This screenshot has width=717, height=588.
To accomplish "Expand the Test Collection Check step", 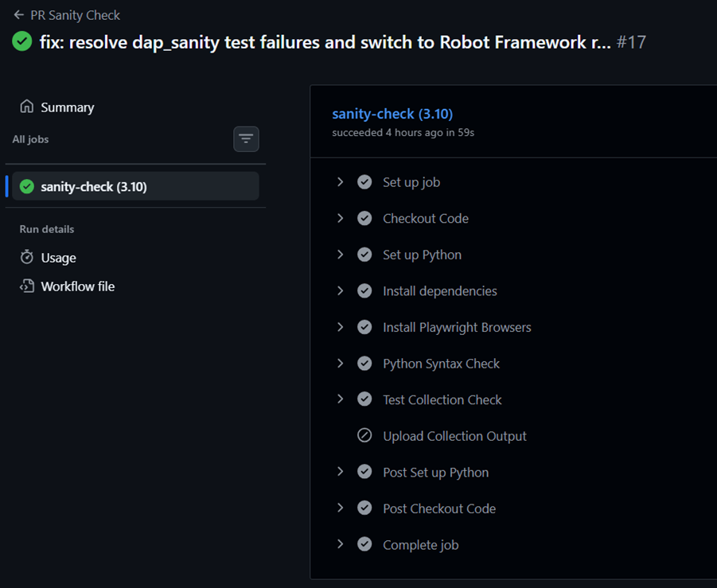I will [341, 399].
